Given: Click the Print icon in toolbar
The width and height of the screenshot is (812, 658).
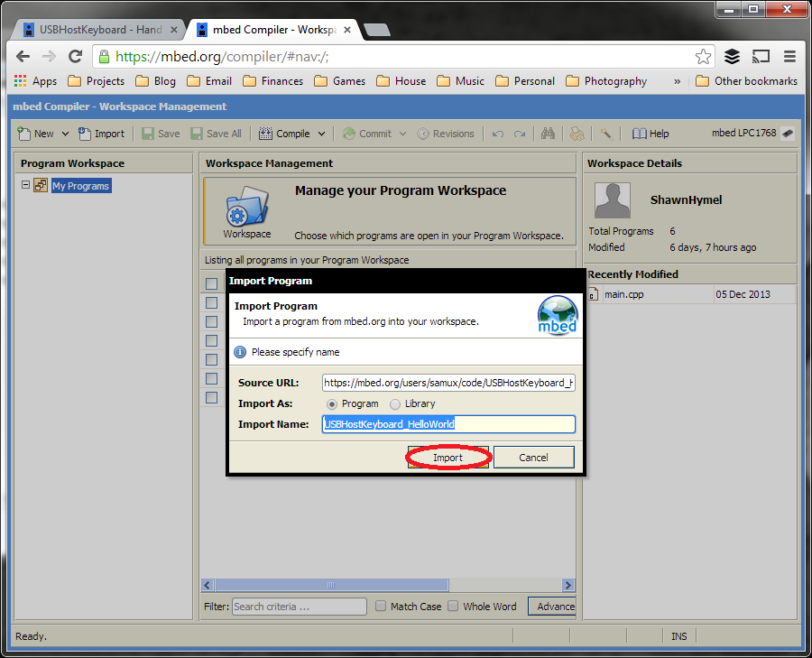Looking at the screenshot, I should coord(577,134).
